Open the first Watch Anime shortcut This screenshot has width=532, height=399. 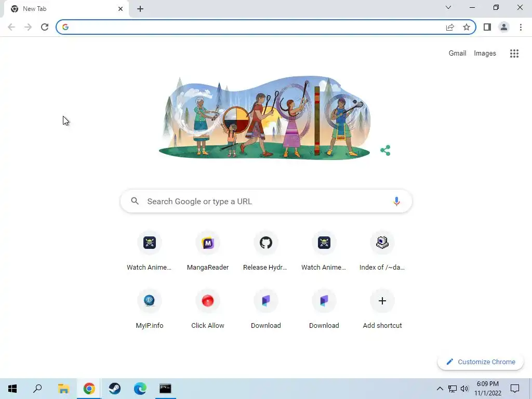pyautogui.click(x=149, y=251)
